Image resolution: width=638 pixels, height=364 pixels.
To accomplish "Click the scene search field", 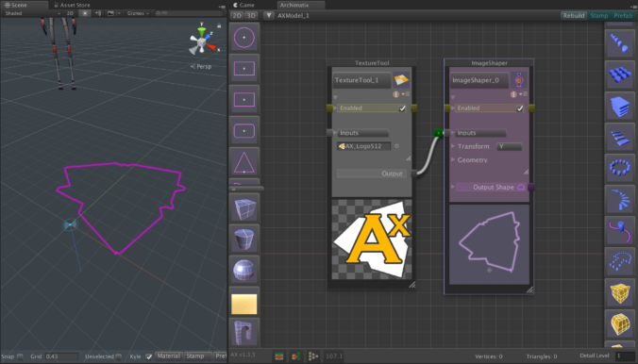I will click(189, 13).
